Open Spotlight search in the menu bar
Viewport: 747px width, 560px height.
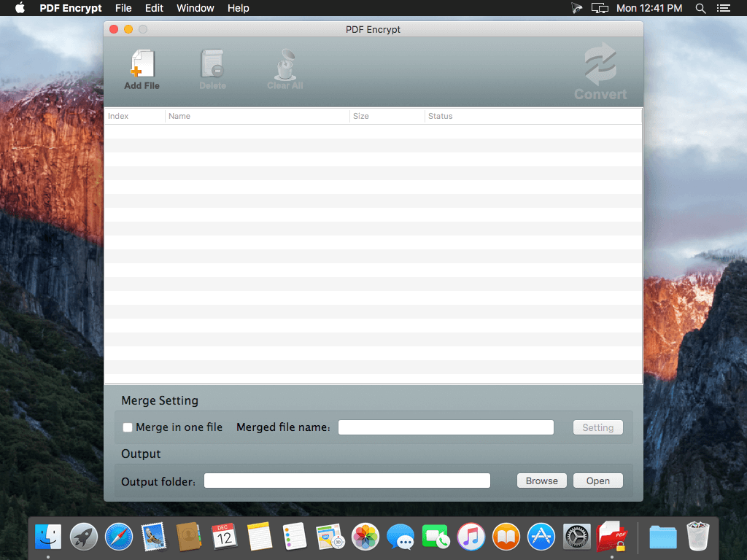click(700, 8)
